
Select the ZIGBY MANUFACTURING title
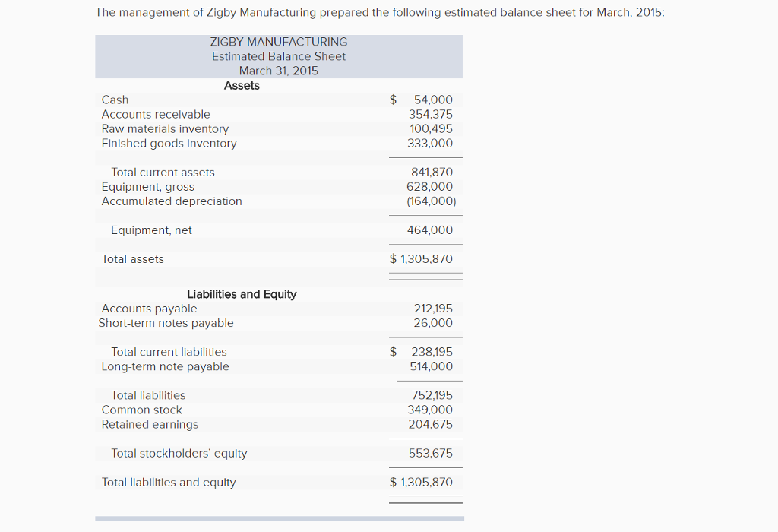[x=279, y=42]
